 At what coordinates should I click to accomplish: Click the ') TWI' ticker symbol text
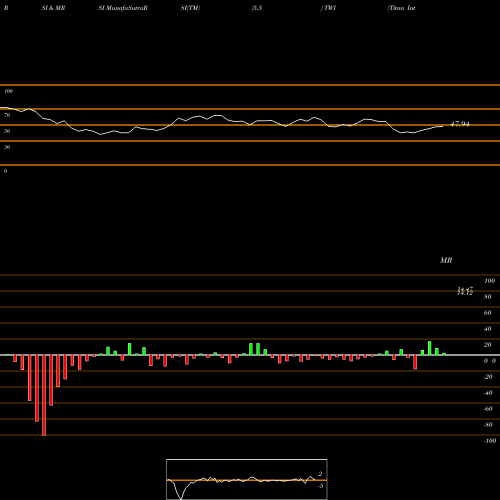328,8
